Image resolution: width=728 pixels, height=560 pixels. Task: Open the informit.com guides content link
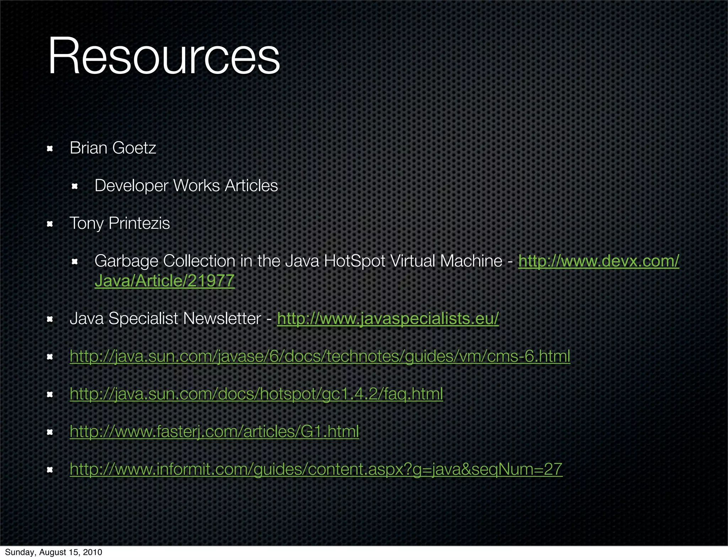point(316,469)
